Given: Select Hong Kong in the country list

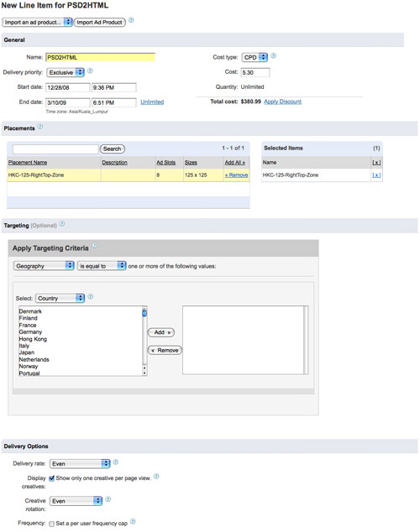Looking at the screenshot, I should coord(33,339).
